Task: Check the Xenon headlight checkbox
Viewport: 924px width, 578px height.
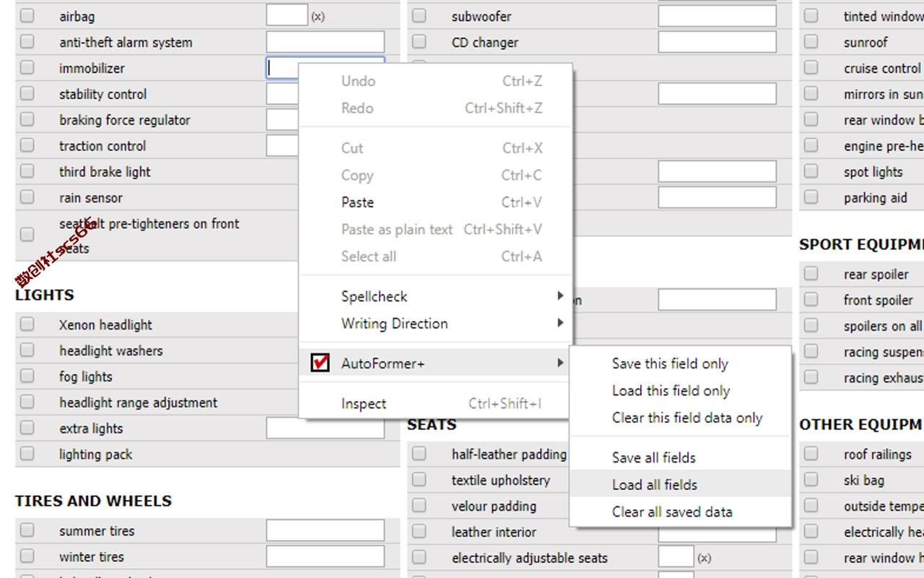Action: click(27, 324)
